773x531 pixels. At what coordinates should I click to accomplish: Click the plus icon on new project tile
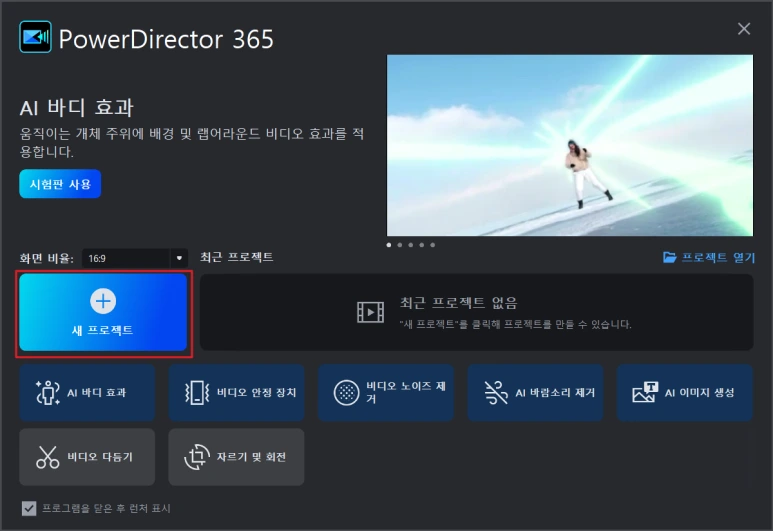(x=103, y=301)
